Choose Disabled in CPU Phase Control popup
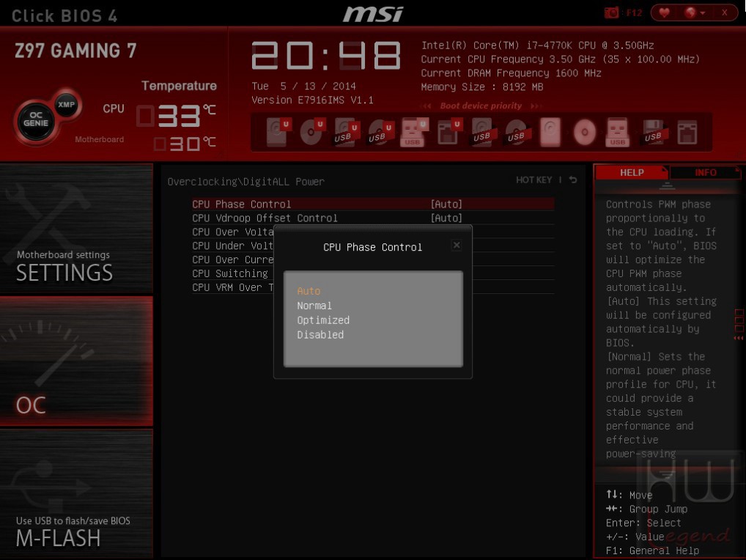 pyautogui.click(x=320, y=334)
